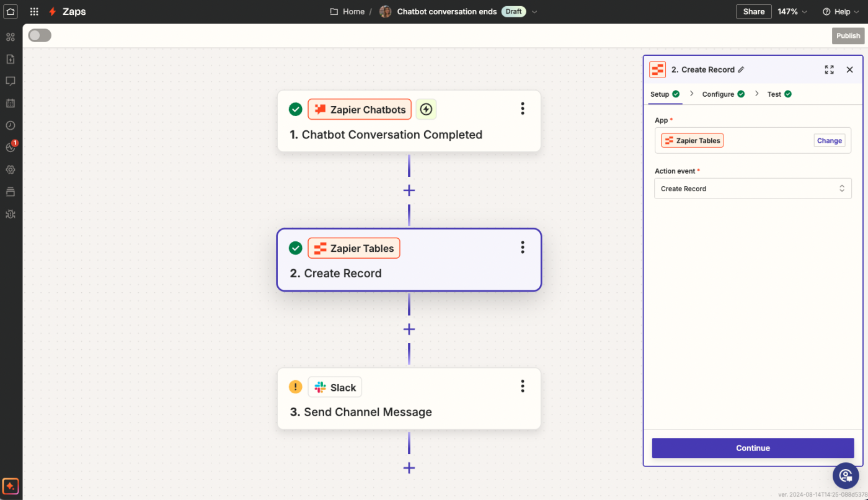The image size is (868, 500).
Task: Click the green check on the Zapier Tables step
Action: [296, 248]
